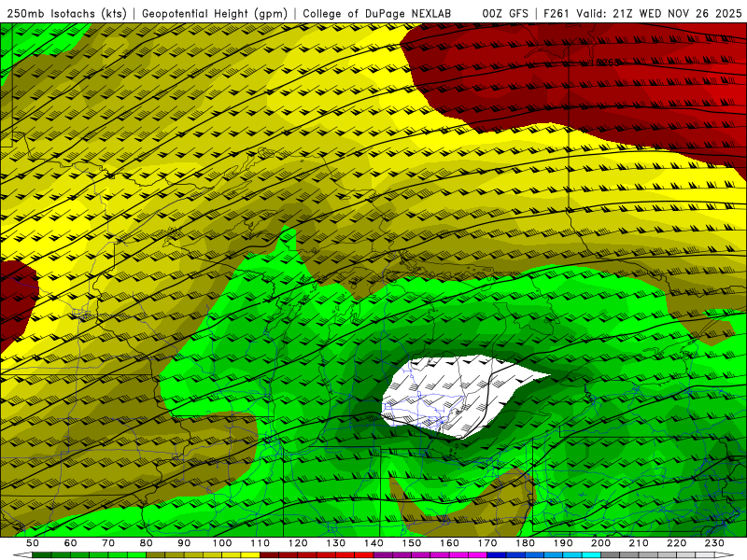This screenshot has height=560, width=747.
Task: Click the right-pointing arrow ending the color bar
Action: 725,555
